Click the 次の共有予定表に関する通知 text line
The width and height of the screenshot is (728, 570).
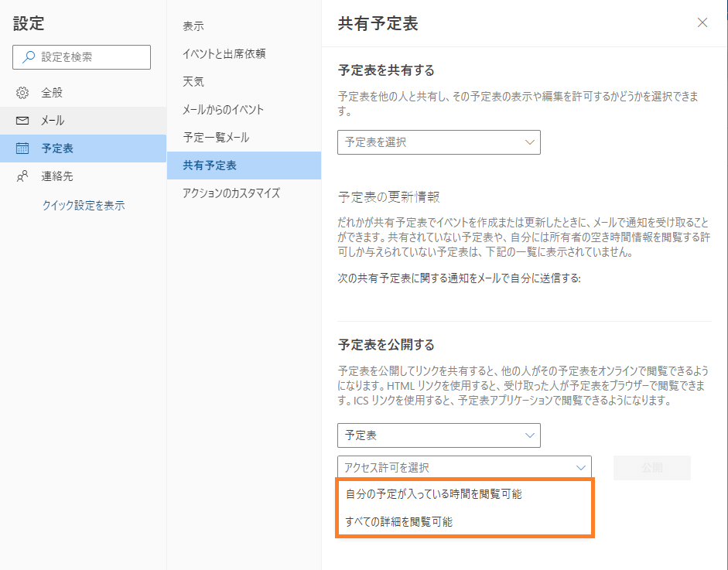tap(460, 278)
